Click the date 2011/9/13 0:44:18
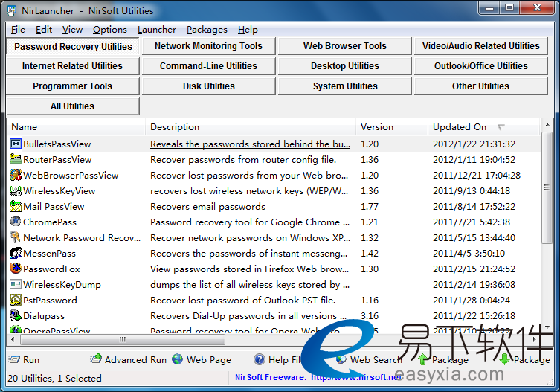The width and height of the screenshot is (560, 392). pyautogui.click(x=472, y=191)
